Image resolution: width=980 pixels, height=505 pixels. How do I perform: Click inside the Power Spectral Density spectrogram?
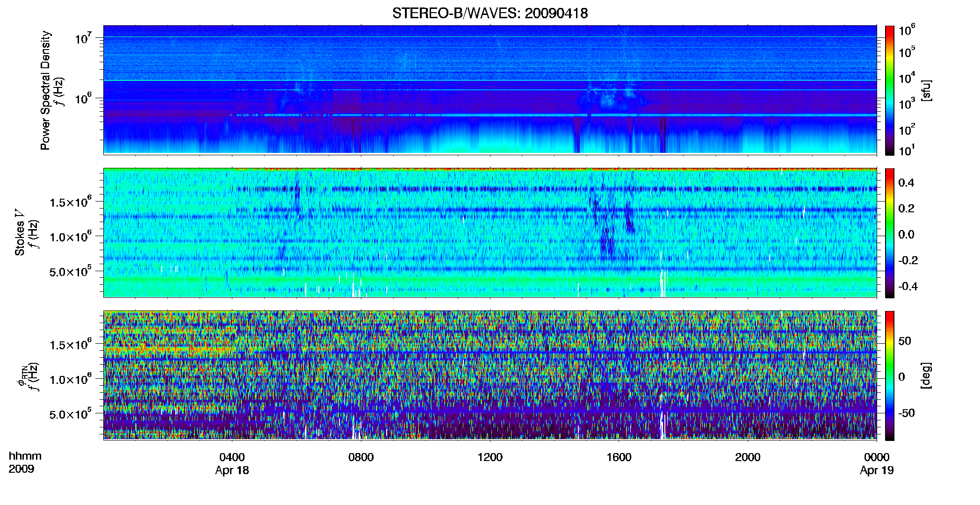[x=490, y=90]
